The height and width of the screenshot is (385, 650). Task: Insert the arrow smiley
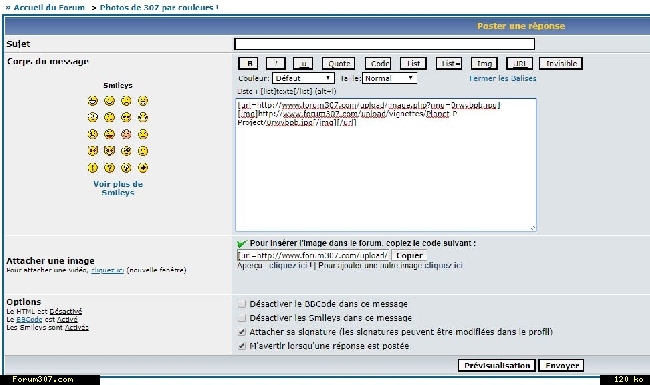(143, 168)
